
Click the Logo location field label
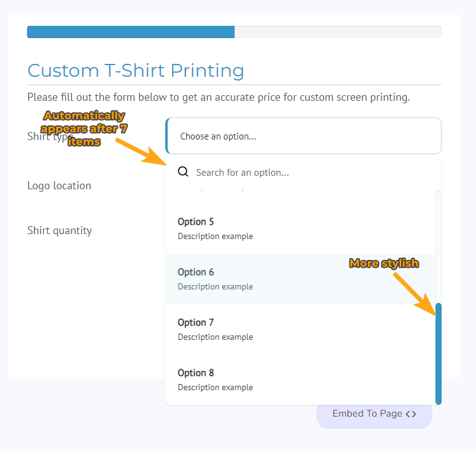tap(59, 186)
